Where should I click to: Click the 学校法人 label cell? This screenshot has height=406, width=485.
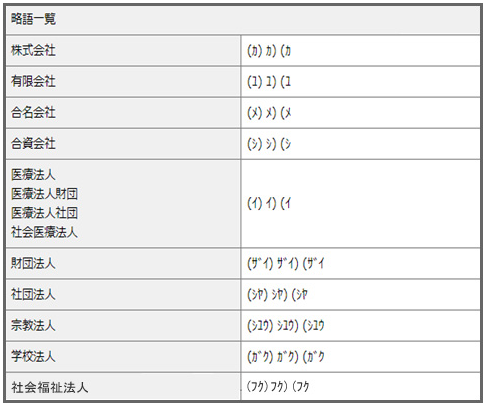click(x=123, y=357)
